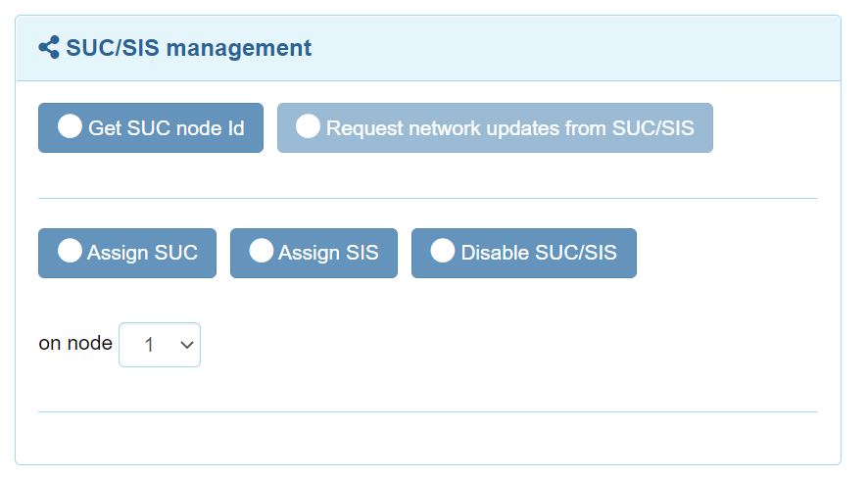Click the "Get SUC node Id" text label

tap(167, 128)
